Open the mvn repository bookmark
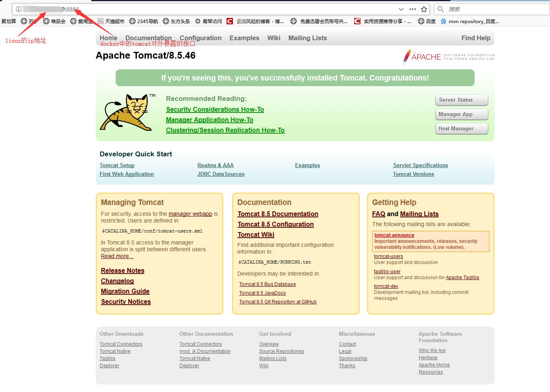This screenshot has width=550, height=392. pyautogui.click(x=470, y=22)
